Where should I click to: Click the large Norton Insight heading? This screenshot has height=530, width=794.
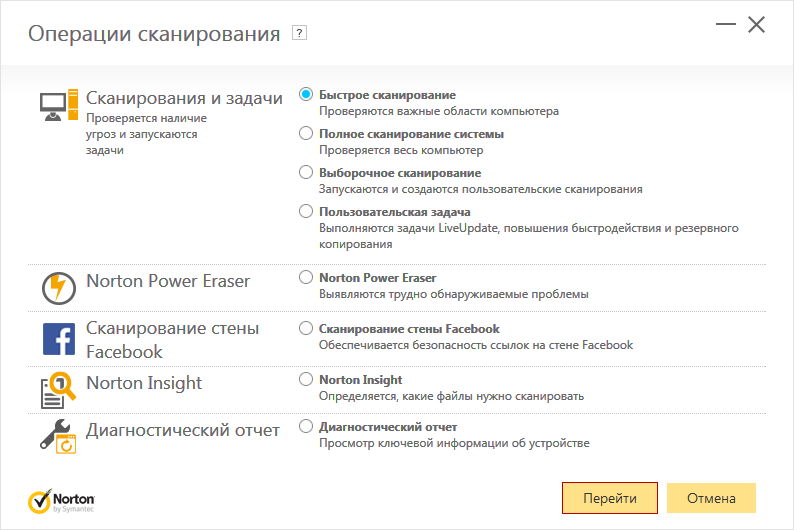(144, 383)
